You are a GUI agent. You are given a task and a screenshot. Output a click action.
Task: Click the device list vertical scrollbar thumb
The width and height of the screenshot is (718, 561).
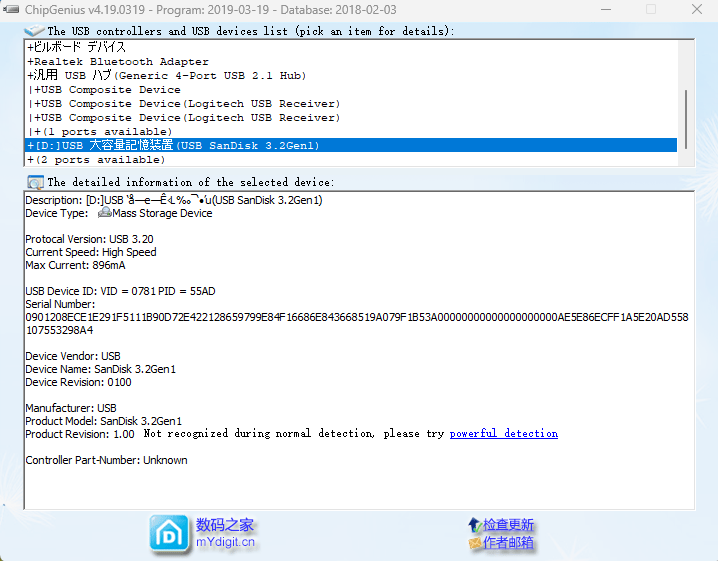[685, 119]
